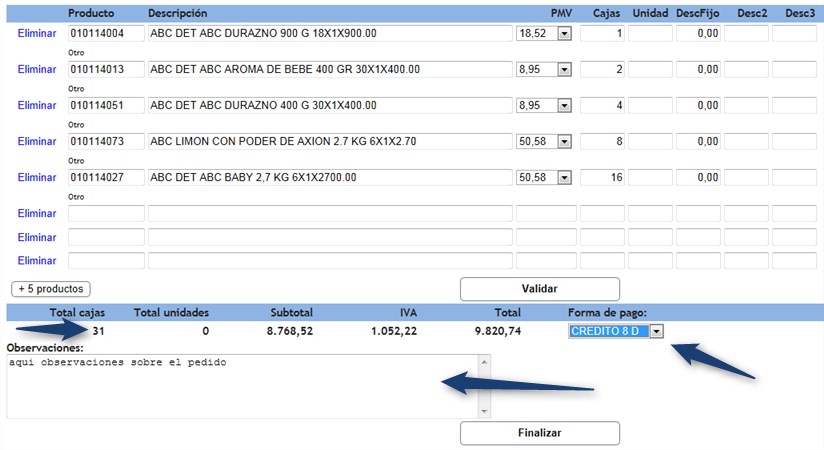Click the Descripción column header
The width and height of the screenshot is (824, 450).
coord(178,13)
